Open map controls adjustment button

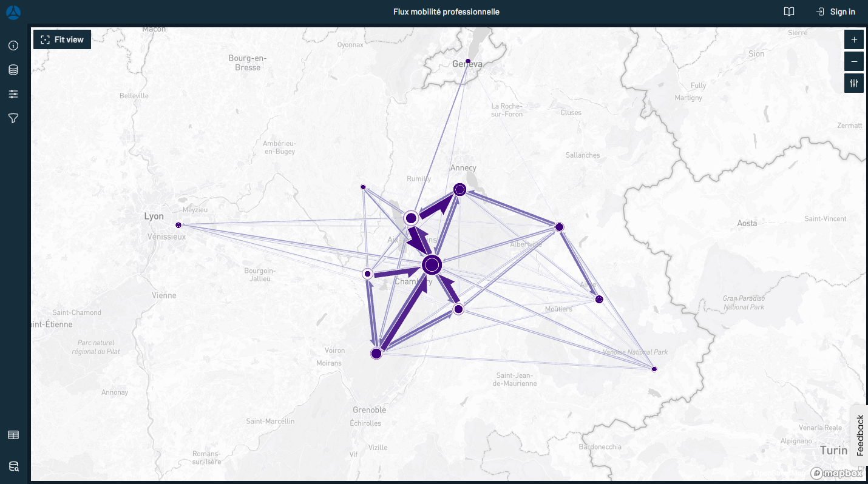tap(854, 83)
